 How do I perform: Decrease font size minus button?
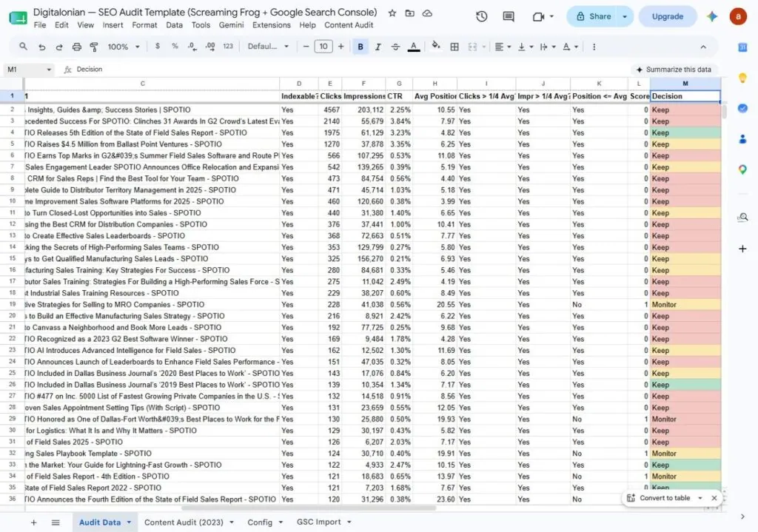click(306, 47)
